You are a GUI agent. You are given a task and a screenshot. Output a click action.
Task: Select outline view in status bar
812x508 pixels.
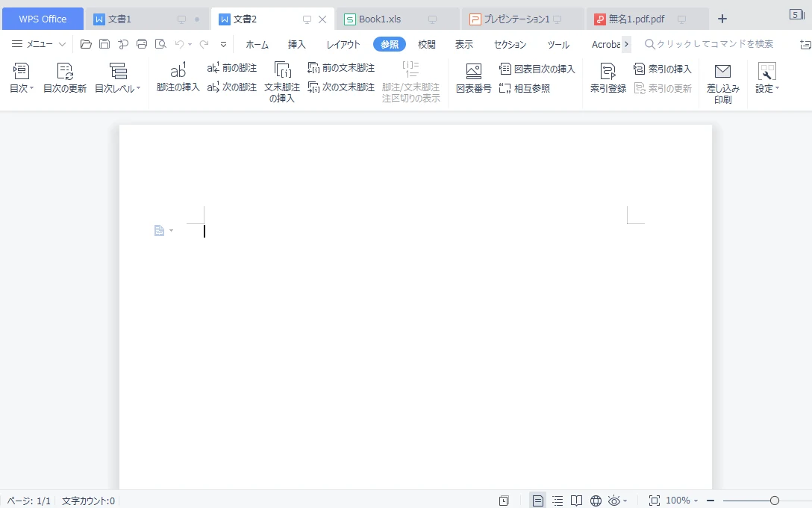point(558,501)
